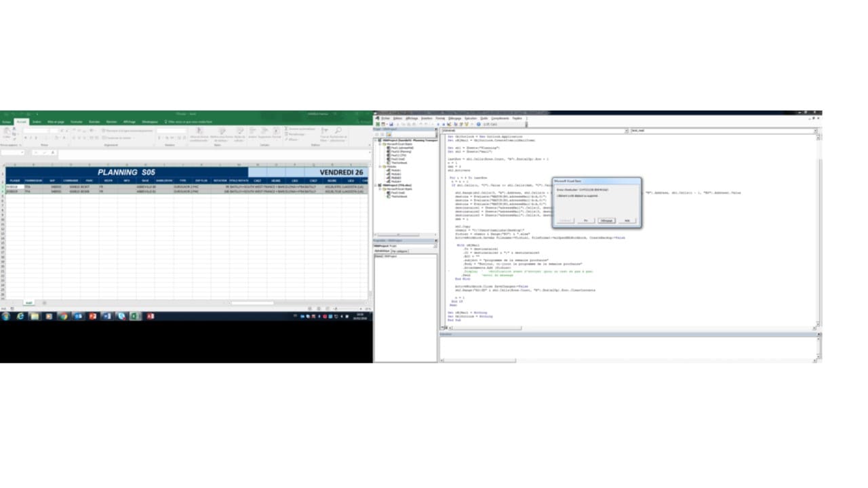Collapse the VBAProject (TFA.xlsx) node
Viewport: 868px width, 488px height.
(375, 185)
